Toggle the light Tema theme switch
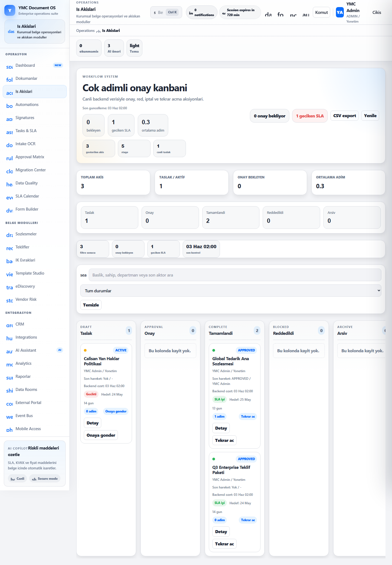This screenshot has width=392, height=565. 134,48
